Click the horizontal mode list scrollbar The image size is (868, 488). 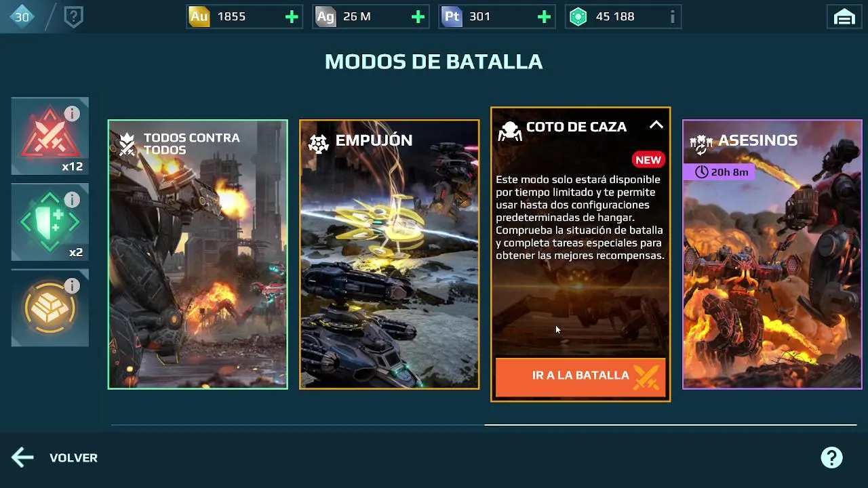tap(671, 425)
